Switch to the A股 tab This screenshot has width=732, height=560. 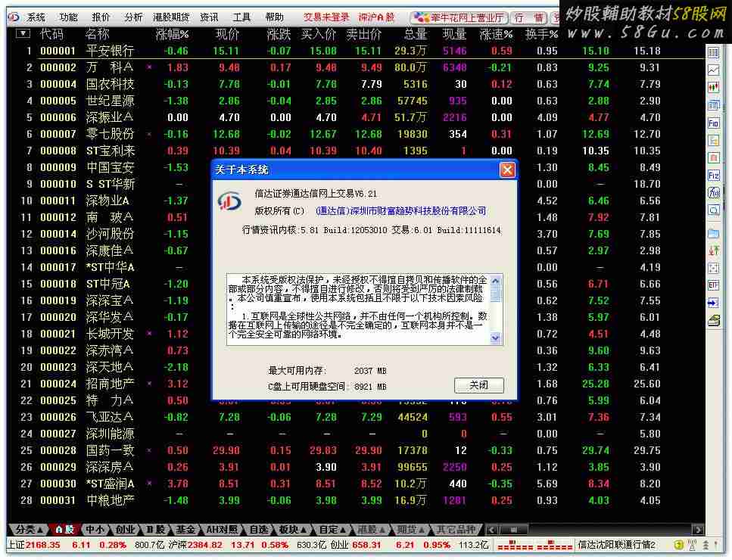click(x=64, y=530)
